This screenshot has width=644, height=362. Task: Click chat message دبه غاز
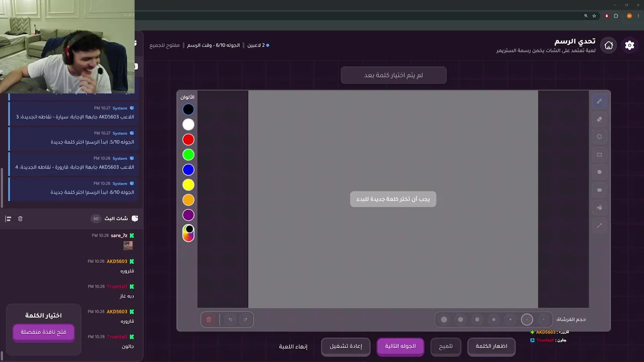pyautogui.click(x=127, y=296)
